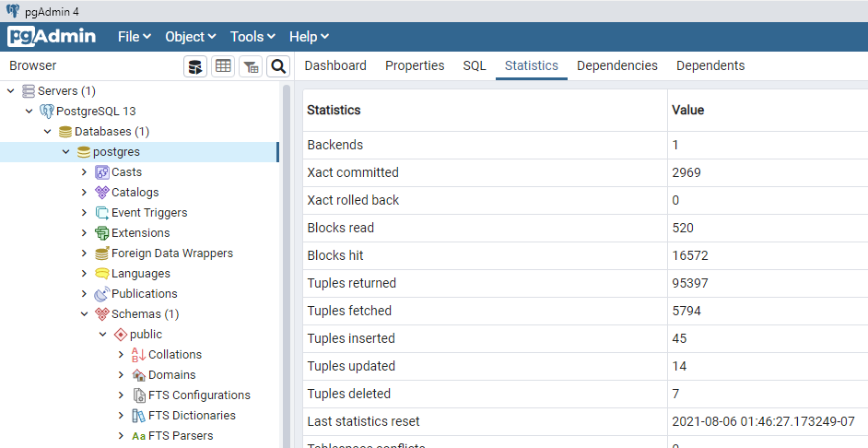Click the pgAdmin 4 title bar icon
This screenshot has width=868, height=448.
click(12, 11)
